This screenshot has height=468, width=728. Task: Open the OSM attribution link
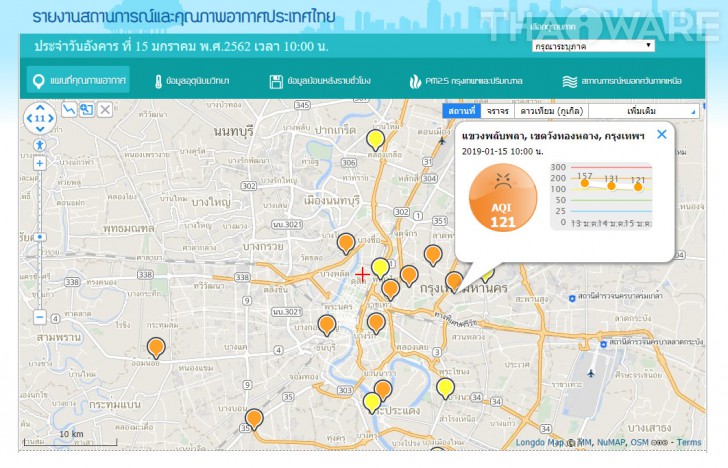(639, 442)
